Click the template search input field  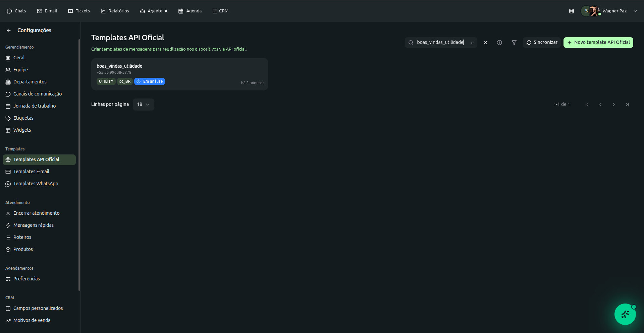pyautogui.click(x=440, y=43)
